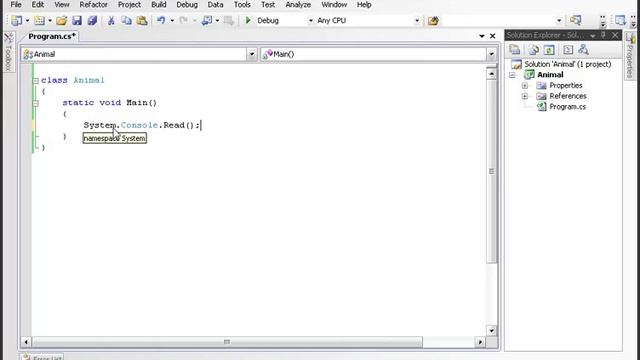Open the Properties side tab on right edge

631,56
